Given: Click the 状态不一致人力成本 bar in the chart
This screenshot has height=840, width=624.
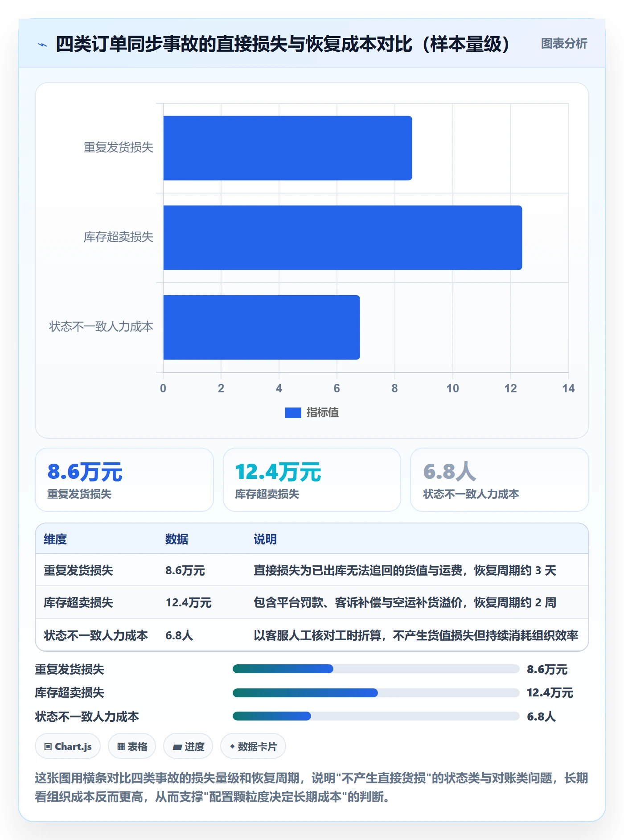Looking at the screenshot, I should (x=262, y=327).
